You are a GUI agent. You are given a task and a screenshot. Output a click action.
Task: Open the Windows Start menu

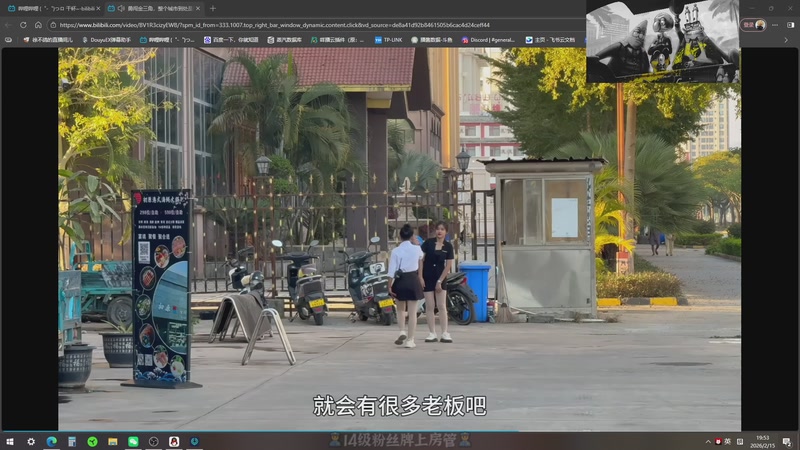click(10, 441)
